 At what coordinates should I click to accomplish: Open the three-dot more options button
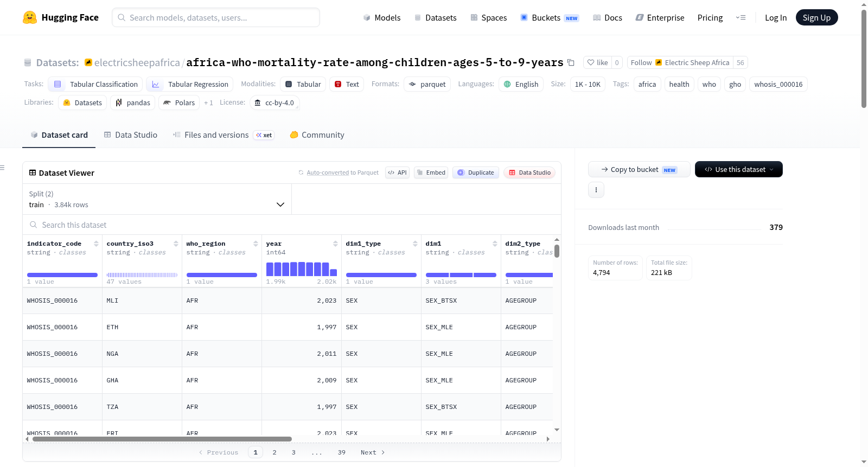pos(596,190)
